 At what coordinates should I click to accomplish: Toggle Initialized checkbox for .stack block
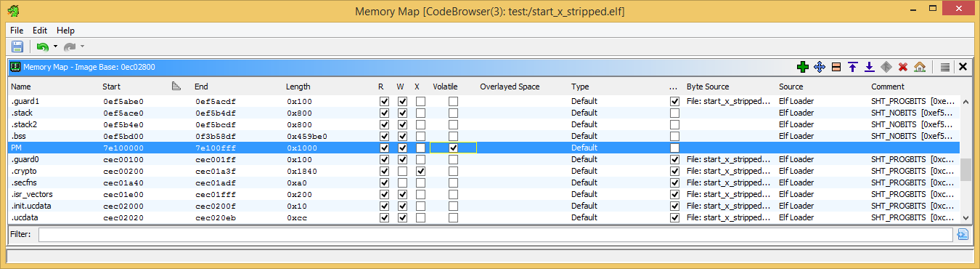pos(675,113)
